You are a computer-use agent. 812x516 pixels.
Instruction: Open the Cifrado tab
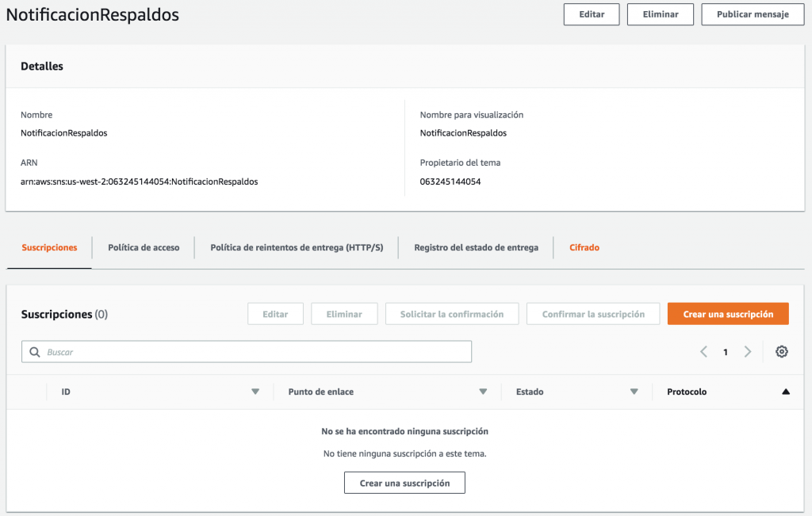[584, 247]
